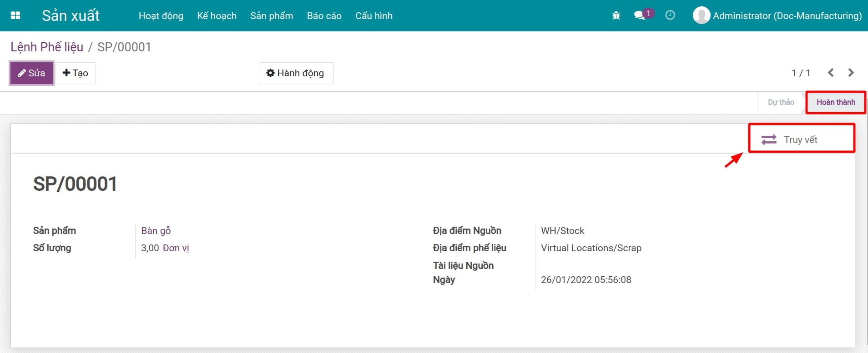Expand the Báo cáo menu
The image size is (868, 353).
pyautogui.click(x=324, y=16)
